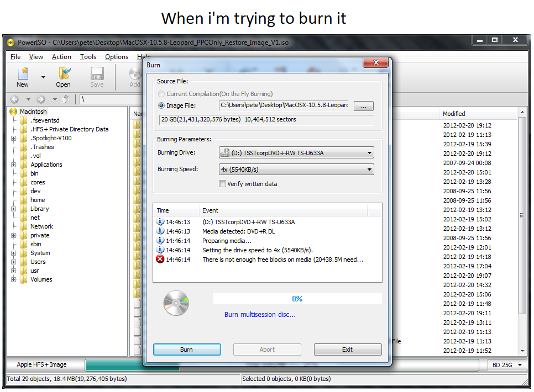
Task: Click error icon on the 'not enough free blocks' row
Action: tap(160, 259)
